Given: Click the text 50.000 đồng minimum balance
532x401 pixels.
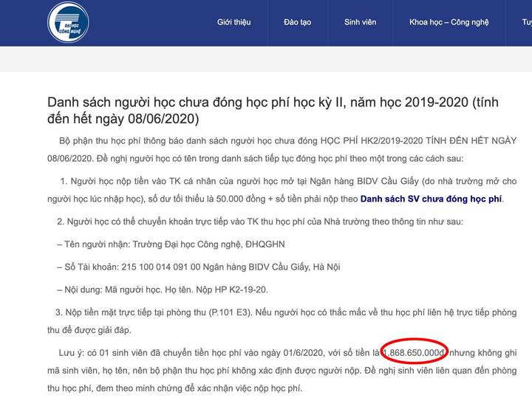Looking at the screenshot, I should pyautogui.click(x=241, y=199).
